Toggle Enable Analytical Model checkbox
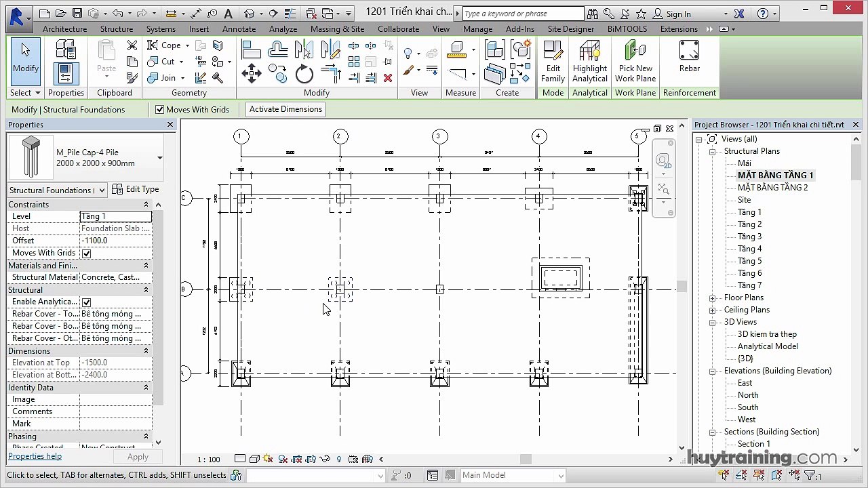The image size is (868, 488). [x=86, y=302]
